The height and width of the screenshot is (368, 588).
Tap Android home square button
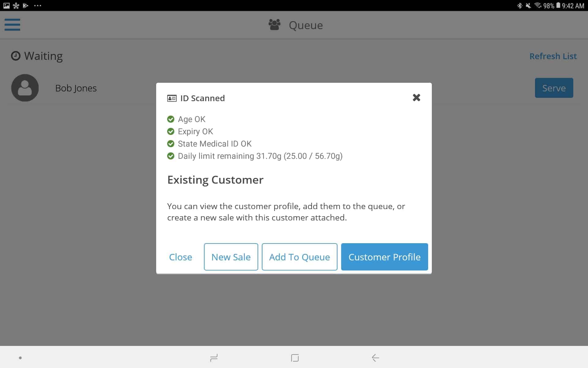coord(295,358)
